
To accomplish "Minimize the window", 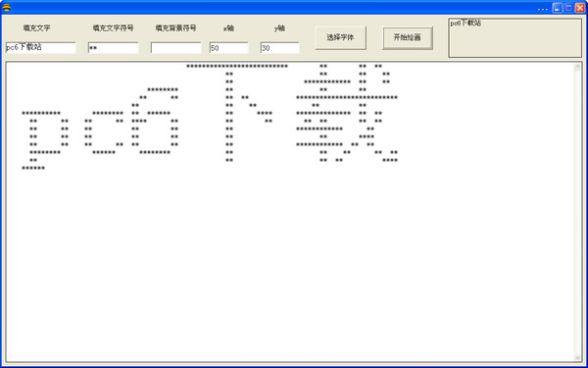I will (558, 8).
